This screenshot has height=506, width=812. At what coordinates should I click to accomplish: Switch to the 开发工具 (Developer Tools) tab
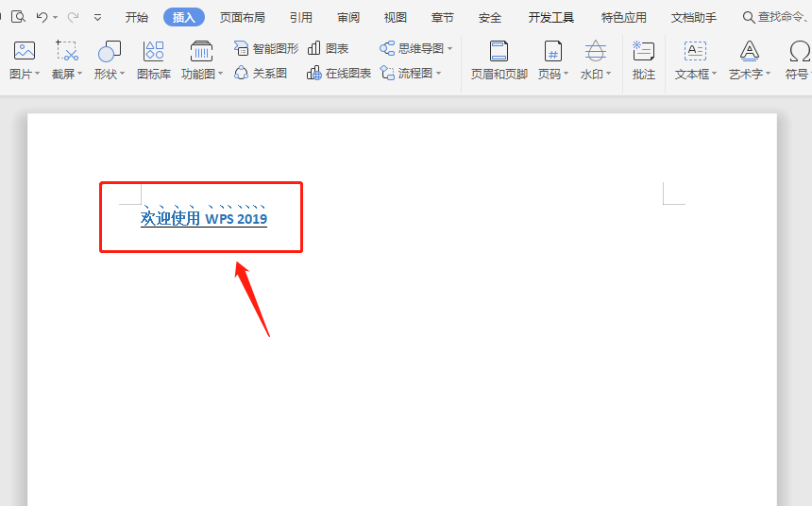tap(551, 18)
